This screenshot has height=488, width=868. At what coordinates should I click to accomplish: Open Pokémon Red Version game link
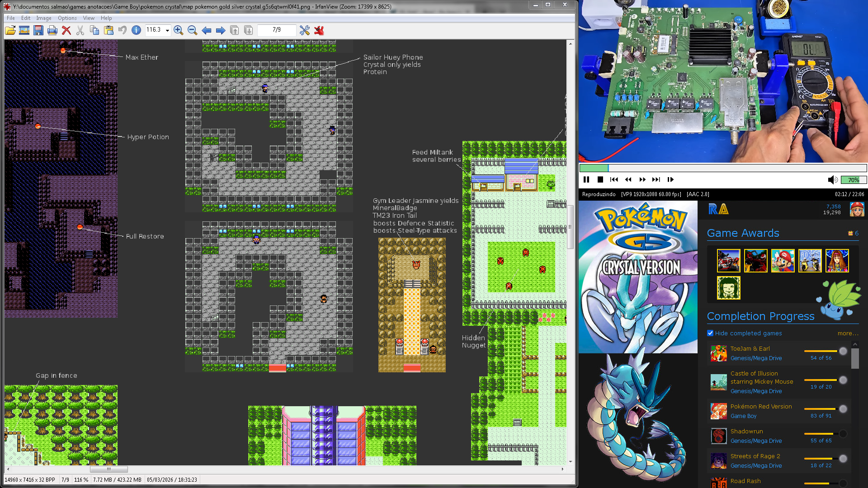[761, 406]
